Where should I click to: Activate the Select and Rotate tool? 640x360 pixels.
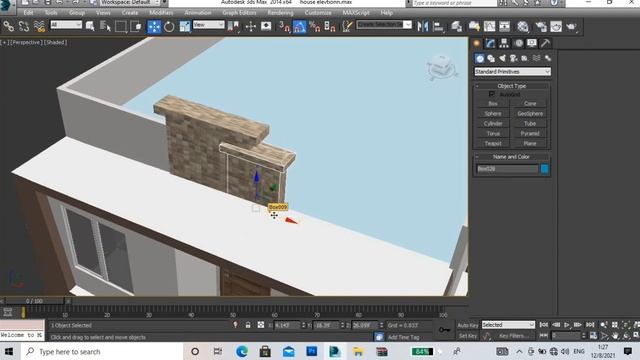(x=169, y=27)
